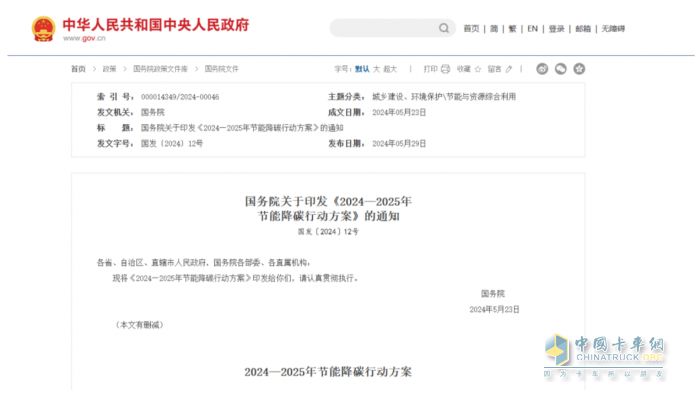Share to Weibo icon
The width and height of the screenshot is (700, 402).
tap(543, 69)
